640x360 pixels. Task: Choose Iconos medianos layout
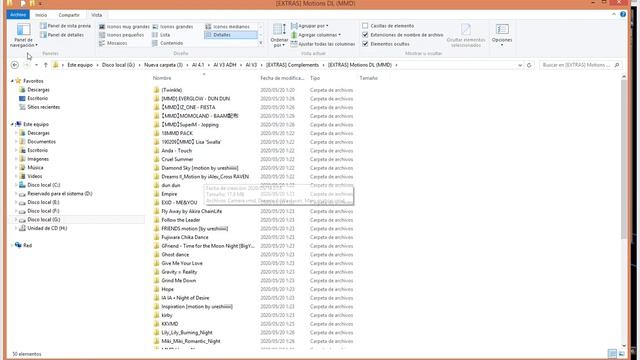(227, 27)
